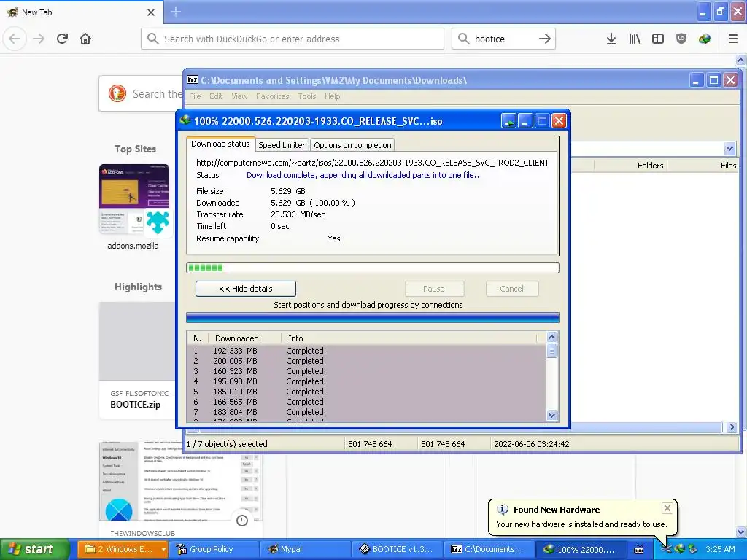The image size is (747, 560).
Task: Switch to the C:\Documents taskbar button
Action: (x=488, y=550)
